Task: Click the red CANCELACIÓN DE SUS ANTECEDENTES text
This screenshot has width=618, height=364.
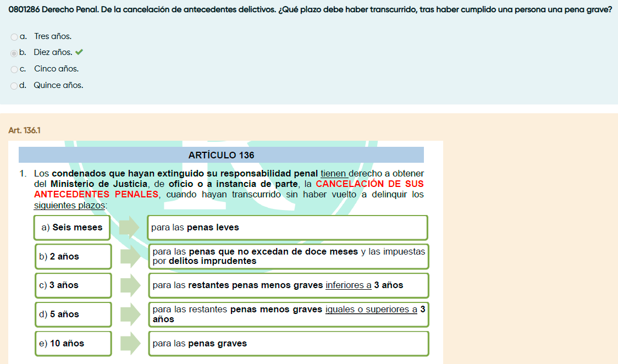Action: (x=369, y=184)
